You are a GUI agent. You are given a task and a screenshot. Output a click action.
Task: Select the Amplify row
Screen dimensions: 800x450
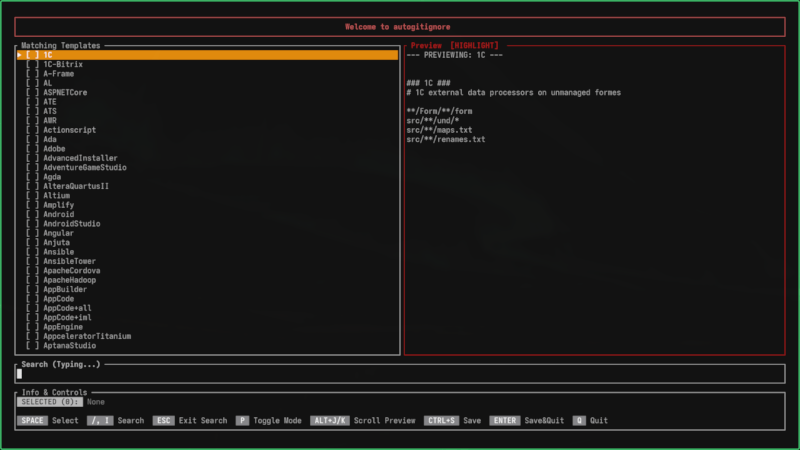[x=208, y=205]
